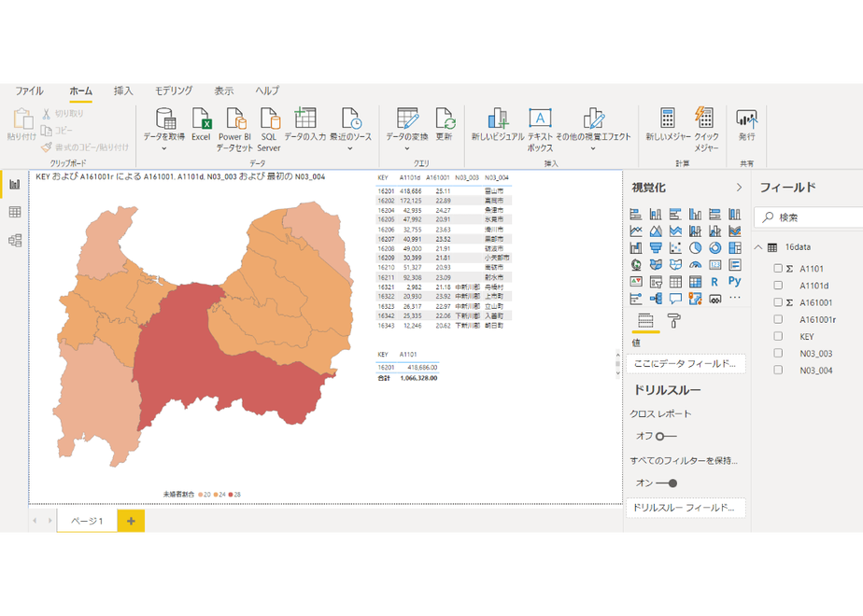Viewport: 863px width, 616px height.
Task: Check the KEY field checkbox
Action: click(x=778, y=336)
